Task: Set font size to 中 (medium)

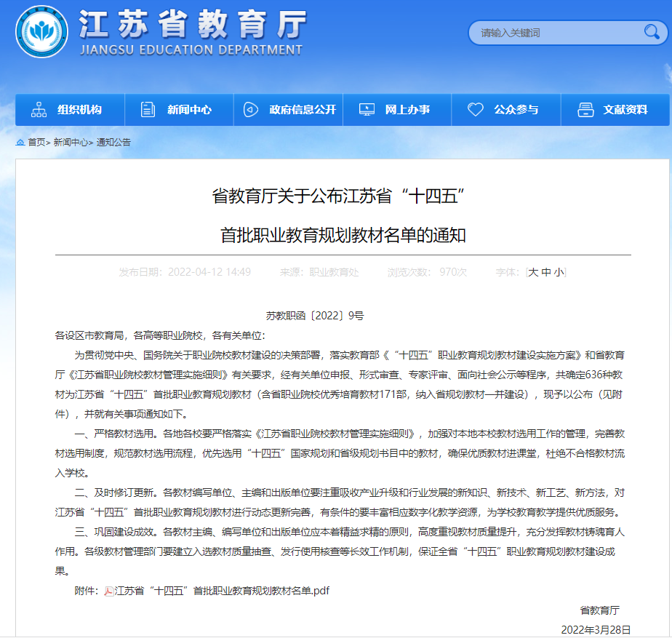Action: (545, 272)
